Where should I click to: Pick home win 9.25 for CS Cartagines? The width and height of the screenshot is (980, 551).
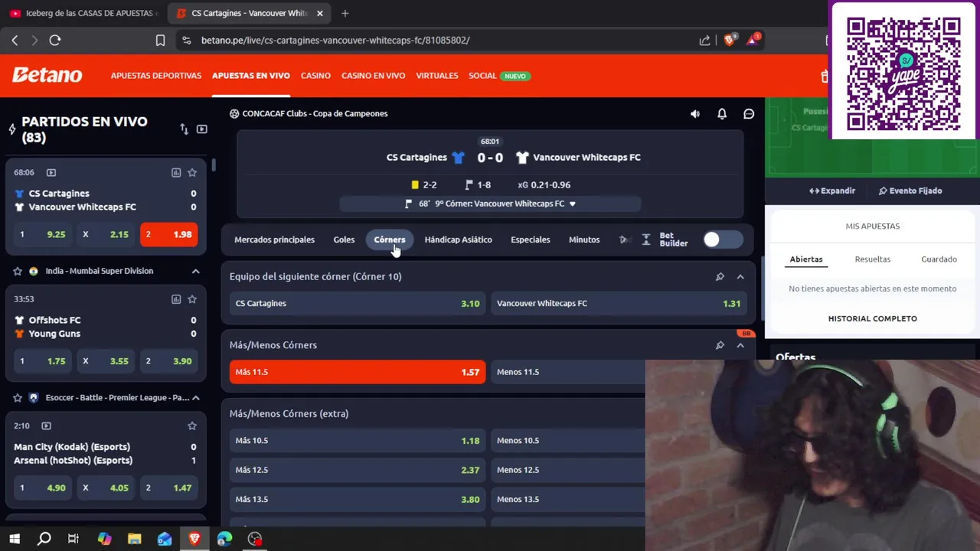43,234
